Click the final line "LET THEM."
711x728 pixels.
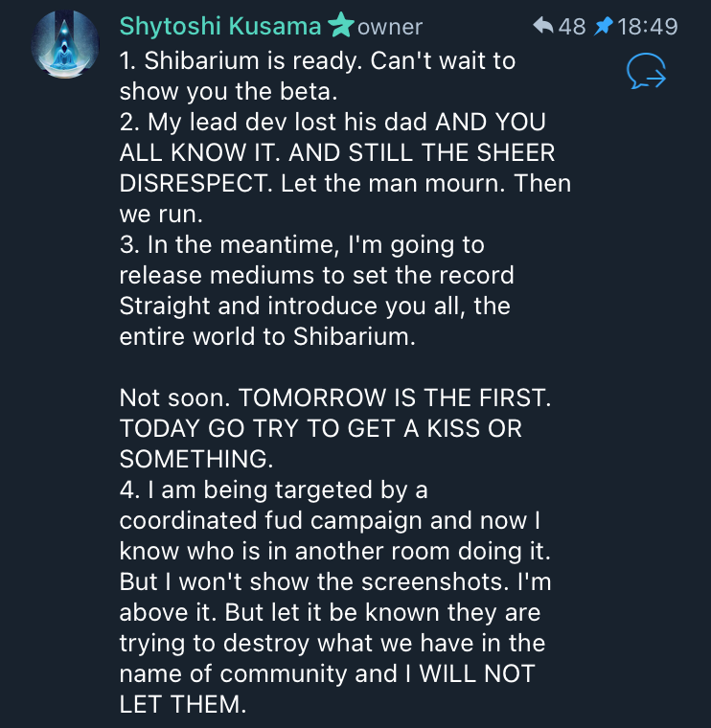[x=182, y=704]
